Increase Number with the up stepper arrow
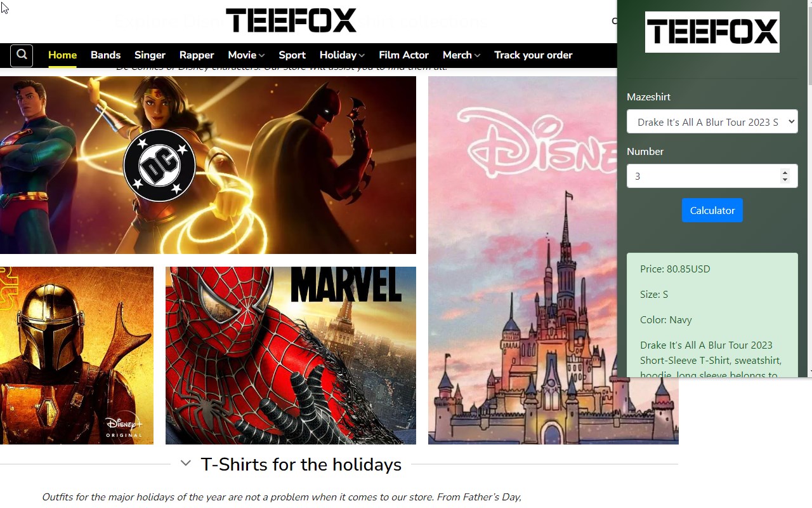The image size is (812, 508). point(785,172)
